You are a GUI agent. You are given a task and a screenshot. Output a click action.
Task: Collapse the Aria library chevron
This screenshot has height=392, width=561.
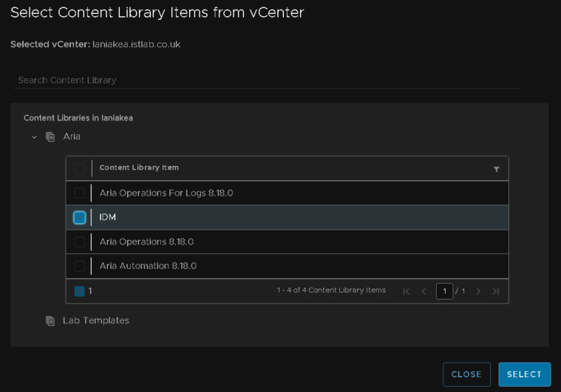tap(34, 137)
